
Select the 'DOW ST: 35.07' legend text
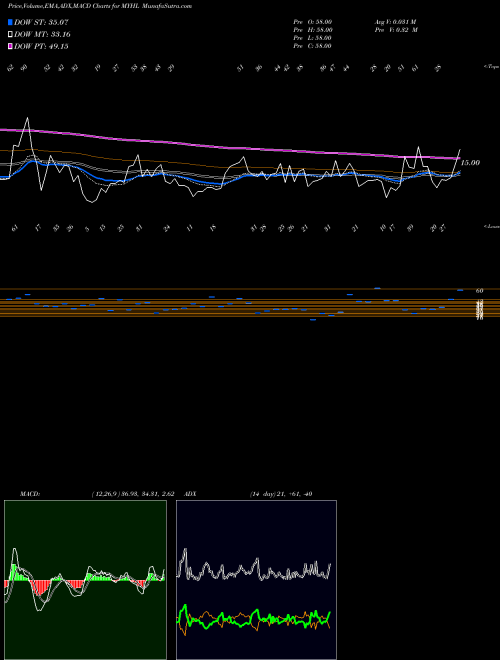[41, 22]
